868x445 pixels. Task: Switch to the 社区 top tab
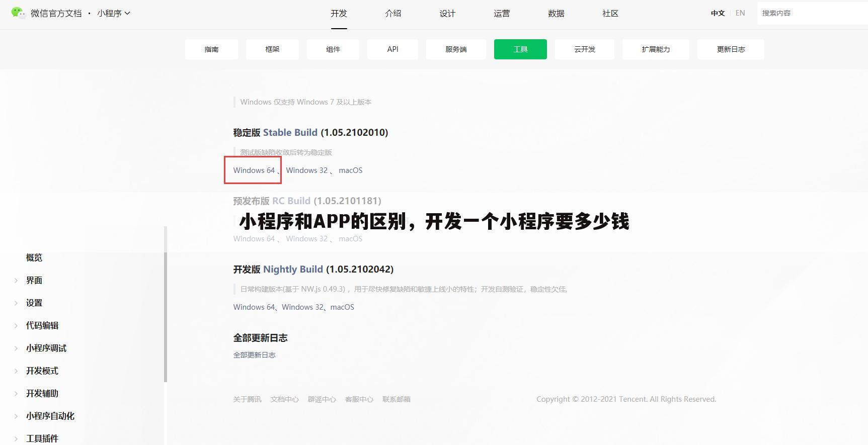click(x=610, y=14)
